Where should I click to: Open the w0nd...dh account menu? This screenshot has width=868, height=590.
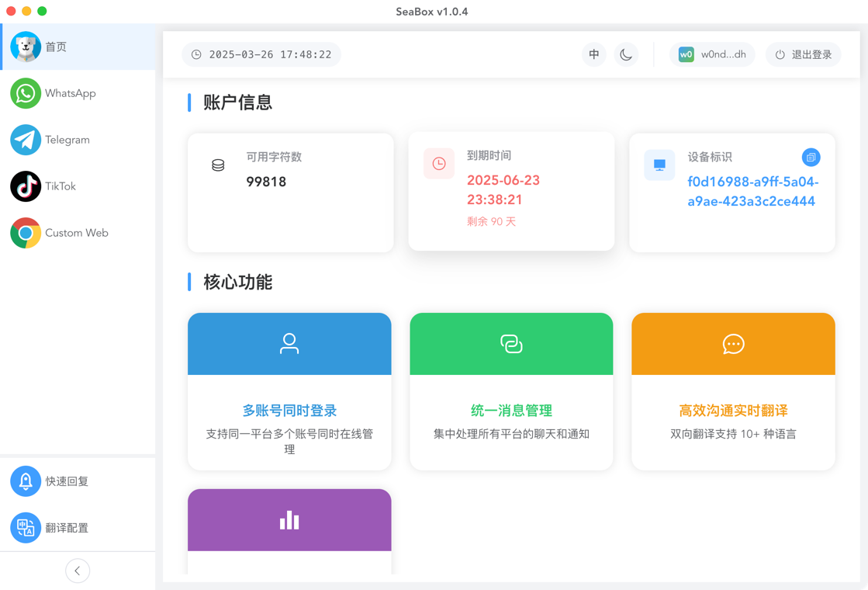pos(712,54)
